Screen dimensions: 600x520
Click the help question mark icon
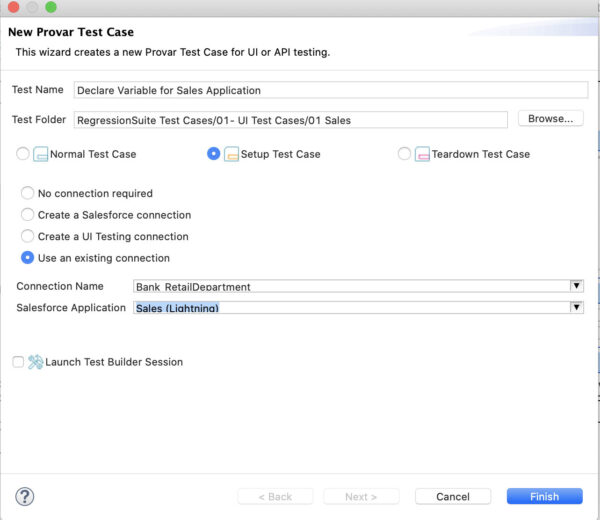click(x=25, y=497)
